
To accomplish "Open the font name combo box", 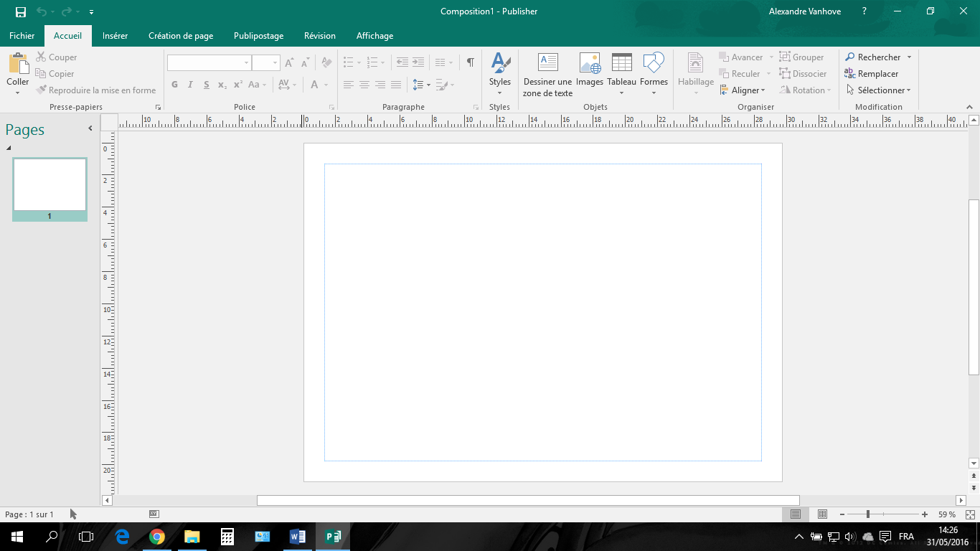I will tap(209, 63).
